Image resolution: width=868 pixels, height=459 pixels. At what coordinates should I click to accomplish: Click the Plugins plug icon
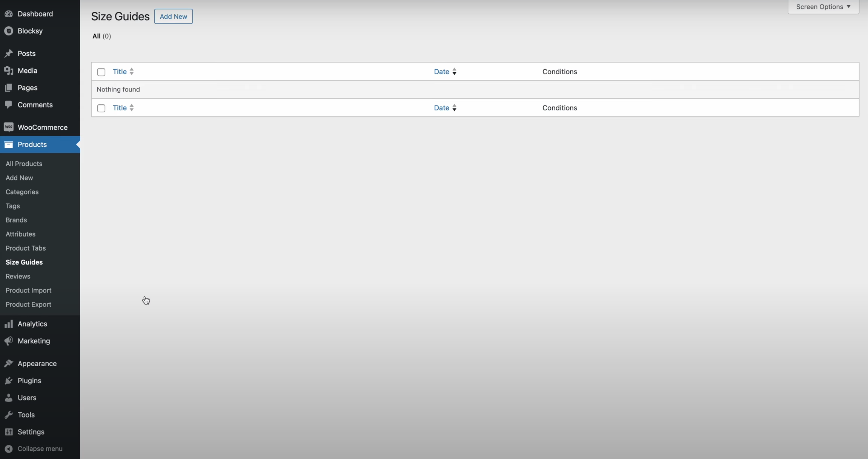click(x=9, y=381)
